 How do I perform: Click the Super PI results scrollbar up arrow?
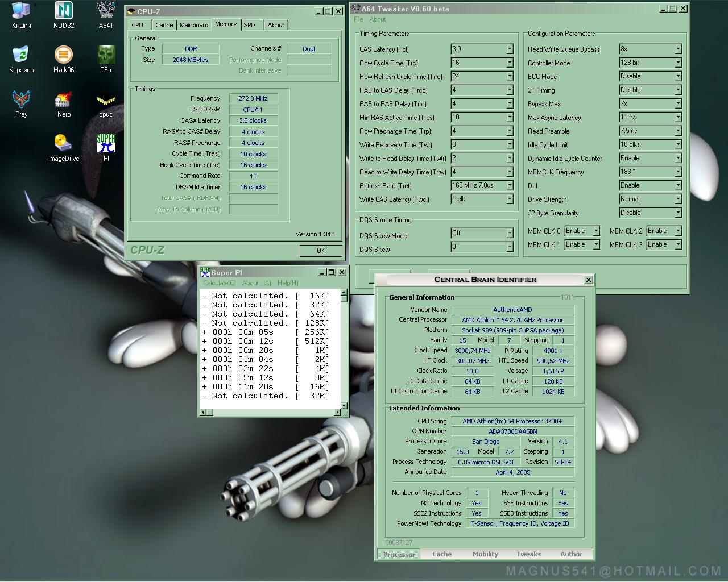coord(344,292)
